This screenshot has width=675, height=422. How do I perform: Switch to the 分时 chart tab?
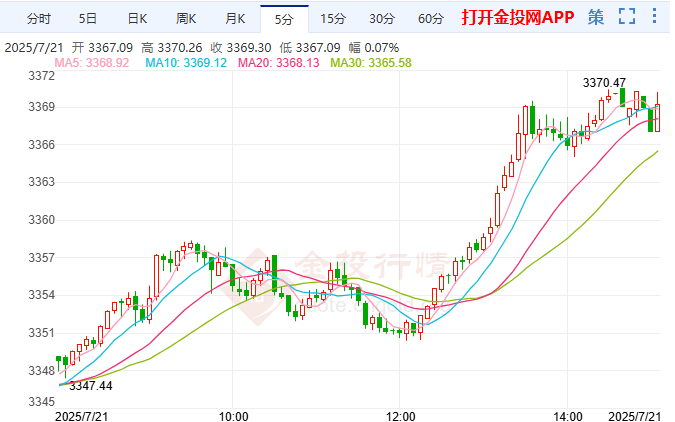39,19
